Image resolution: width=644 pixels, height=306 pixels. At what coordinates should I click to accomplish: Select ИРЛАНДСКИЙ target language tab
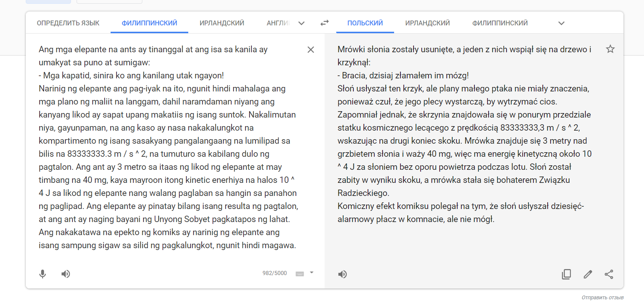427,23
